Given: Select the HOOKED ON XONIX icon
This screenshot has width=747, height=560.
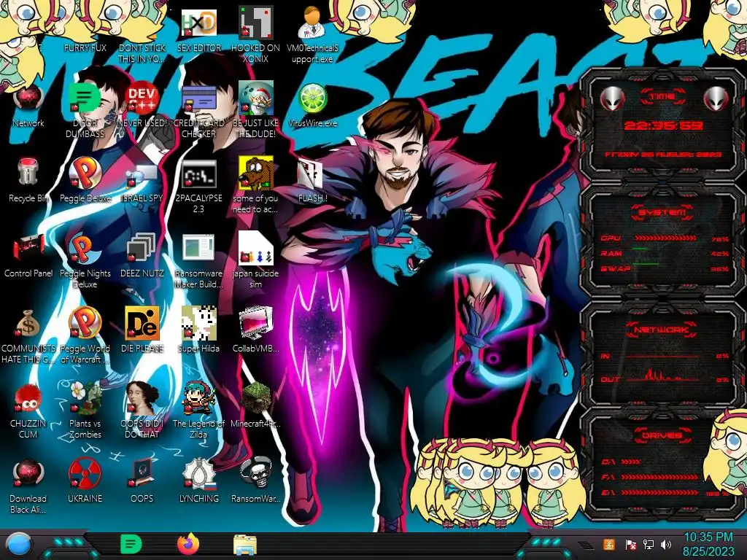Looking at the screenshot, I should coord(255,35).
